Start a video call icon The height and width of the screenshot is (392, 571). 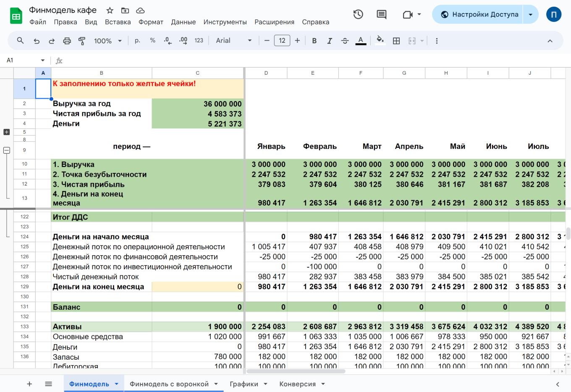pos(408,15)
